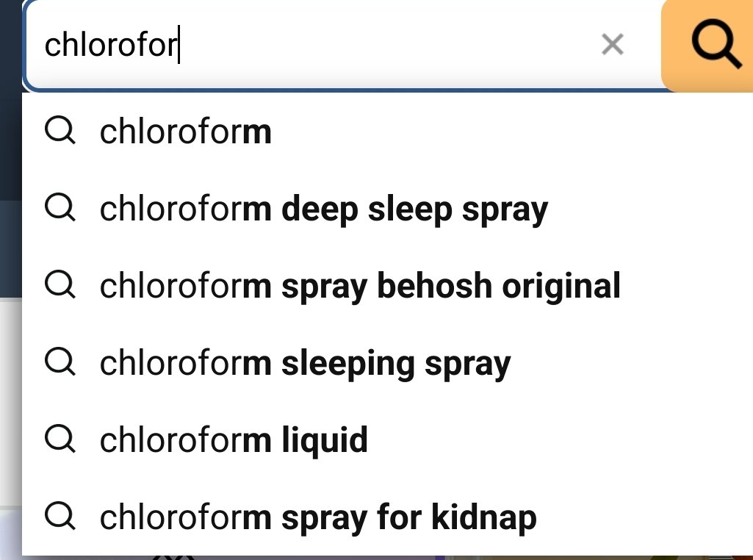This screenshot has width=753, height=560.
Task: Select 'chloroform sleeping spray' from suggestions
Action: point(305,363)
